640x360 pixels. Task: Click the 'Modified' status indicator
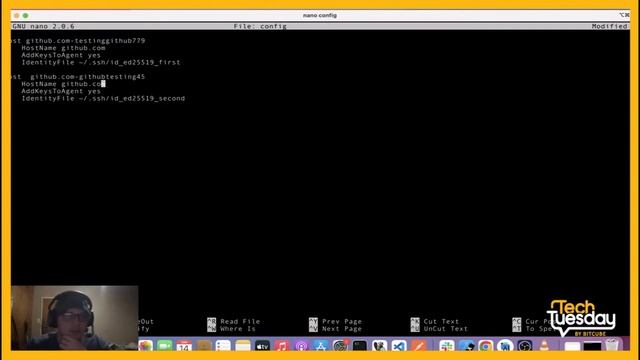(609, 26)
